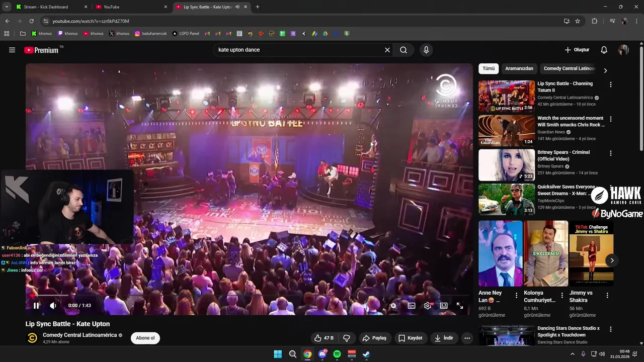
Task: Open YouTube notifications bell
Action: point(604,50)
